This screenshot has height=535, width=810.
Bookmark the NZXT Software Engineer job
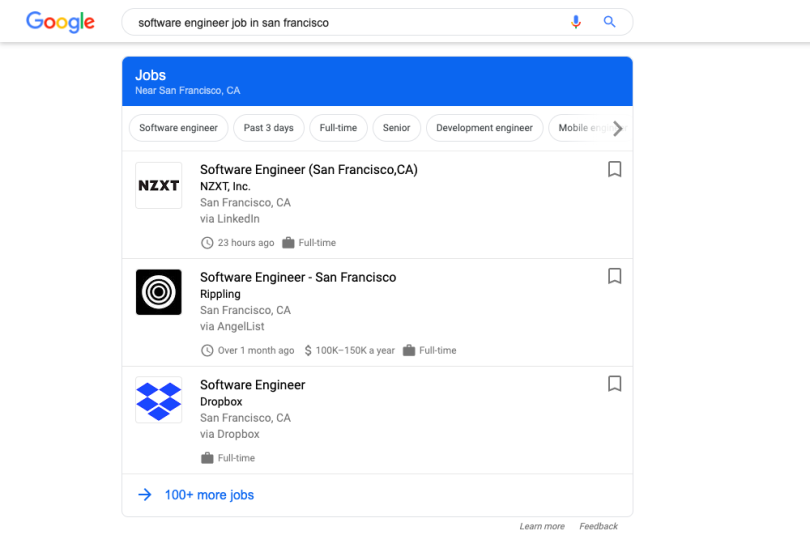coord(614,169)
